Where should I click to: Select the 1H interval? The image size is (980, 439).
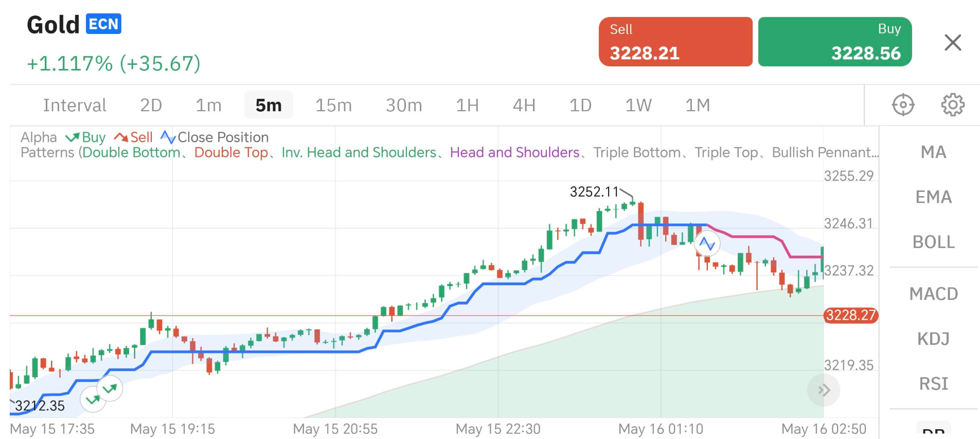[x=467, y=105]
